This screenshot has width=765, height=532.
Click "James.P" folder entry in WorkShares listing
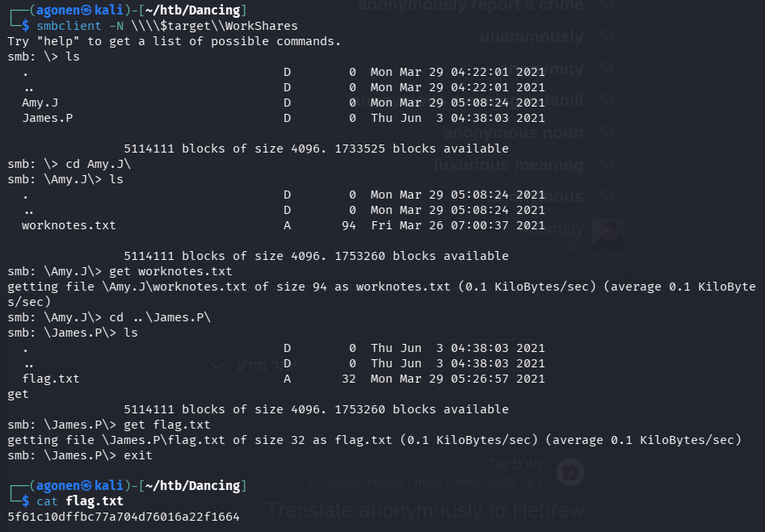click(47, 118)
